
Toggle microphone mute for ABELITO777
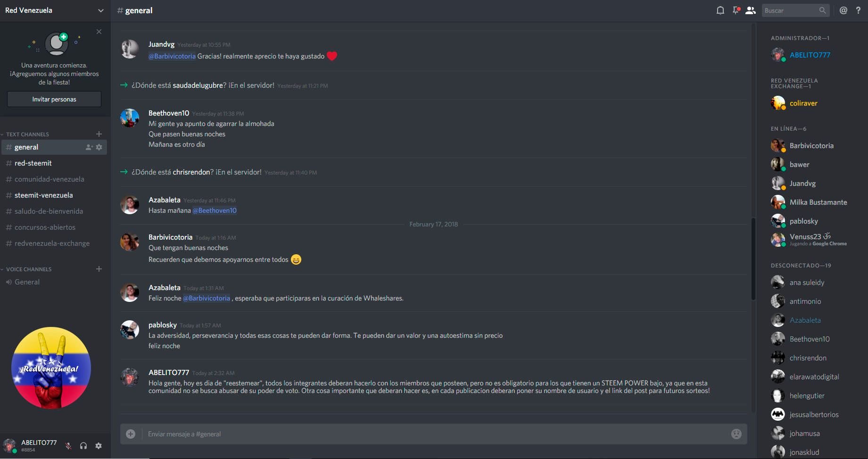[x=68, y=446]
